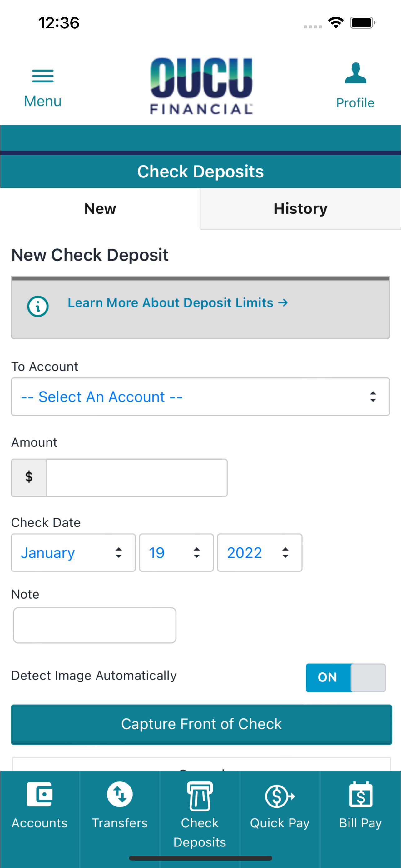Switch to the History tab

pyautogui.click(x=300, y=209)
